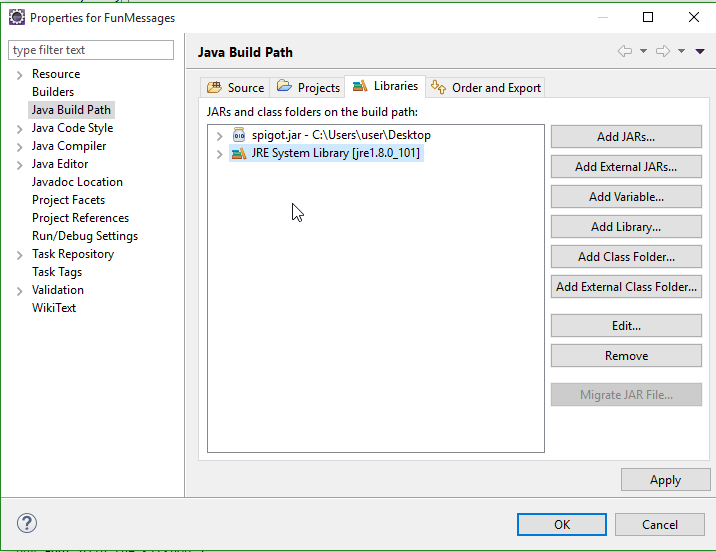Open the help question mark icon
The width and height of the screenshot is (716, 552).
point(27,523)
